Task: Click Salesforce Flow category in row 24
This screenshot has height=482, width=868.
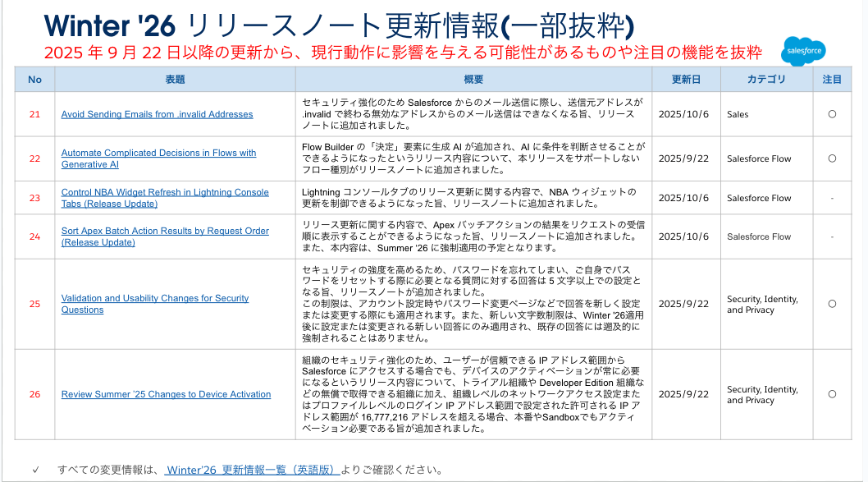Action: (x=759, y=236)
